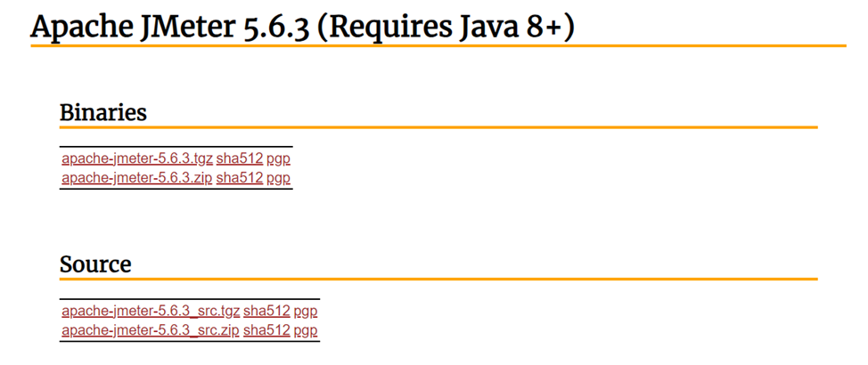This screenshot has width=868, height=365.
Task: Click the 'Apache JMeter 5.6.3' title text
Action: (x=170, y=27)
